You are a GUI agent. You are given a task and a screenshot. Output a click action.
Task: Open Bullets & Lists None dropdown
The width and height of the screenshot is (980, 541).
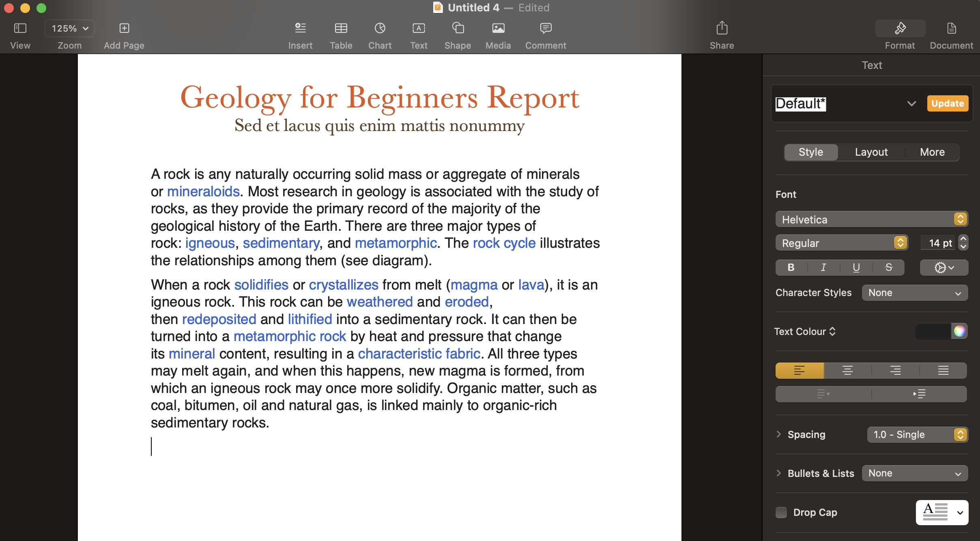point(915,473)
